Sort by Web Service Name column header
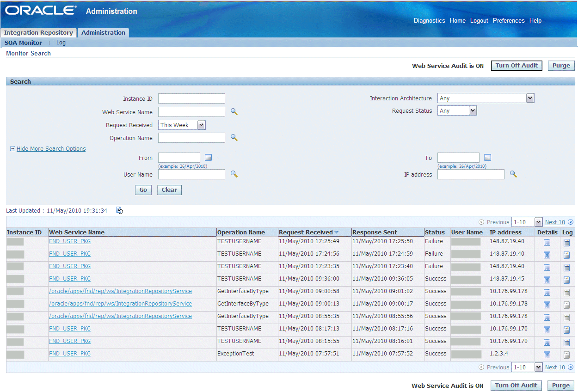Viewport: 578px width, 392px height. (x=77, y=232)
